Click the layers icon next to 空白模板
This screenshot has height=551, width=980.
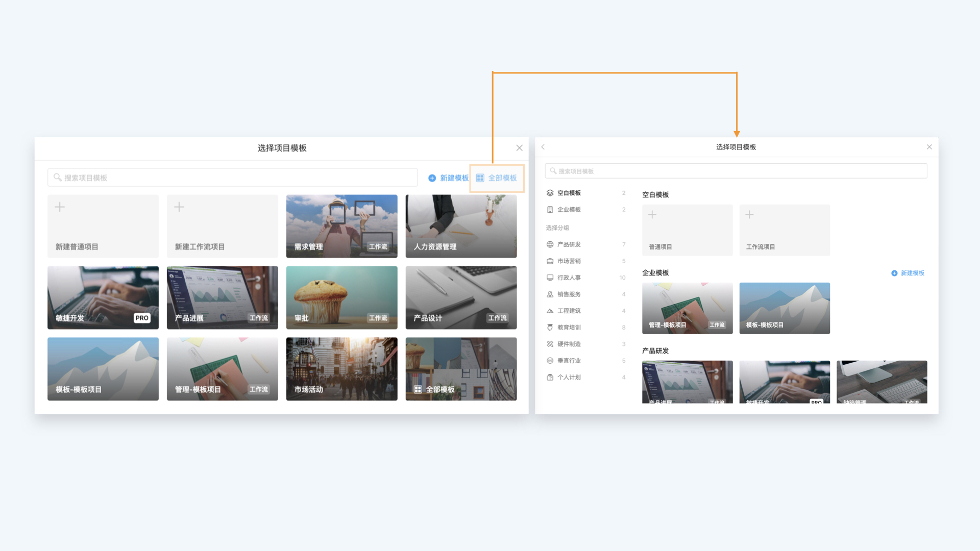(x=550, y=193)
